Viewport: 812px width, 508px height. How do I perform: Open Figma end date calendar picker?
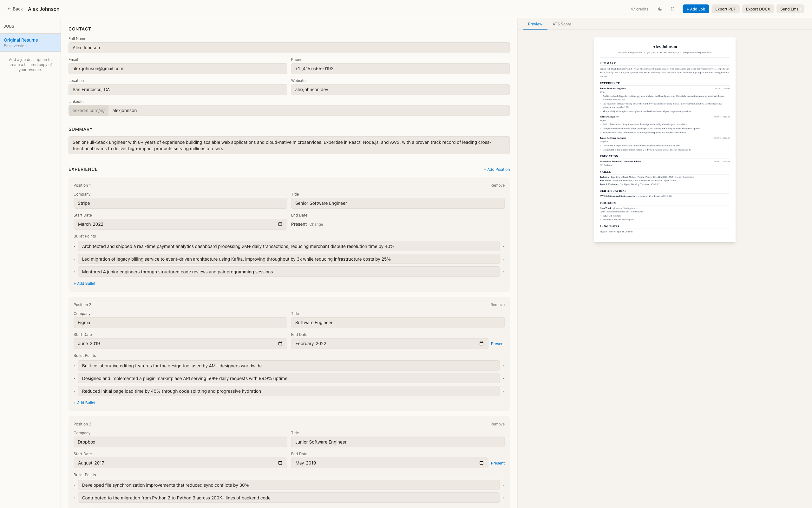click(481, 343)
